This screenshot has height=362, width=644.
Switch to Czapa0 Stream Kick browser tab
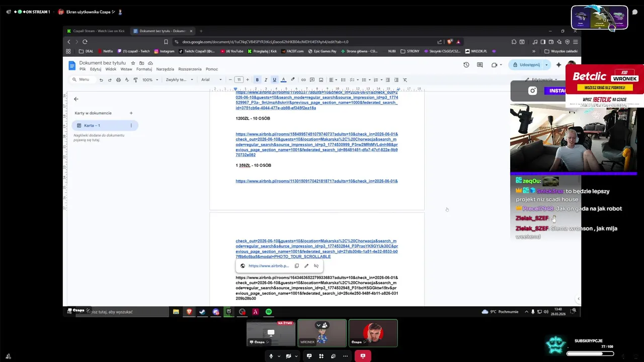pyautogui.click(x=96, y=31)
